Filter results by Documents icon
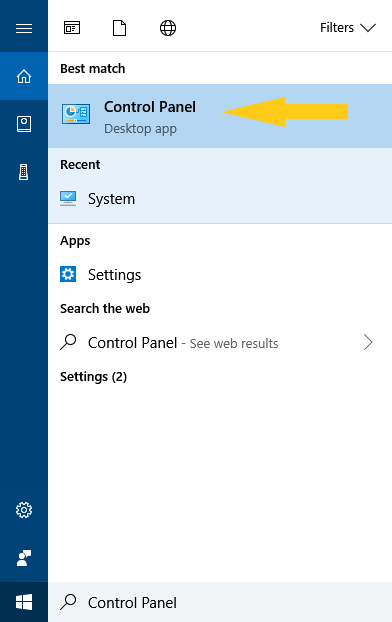392x622 pixels. coord(119,28)
